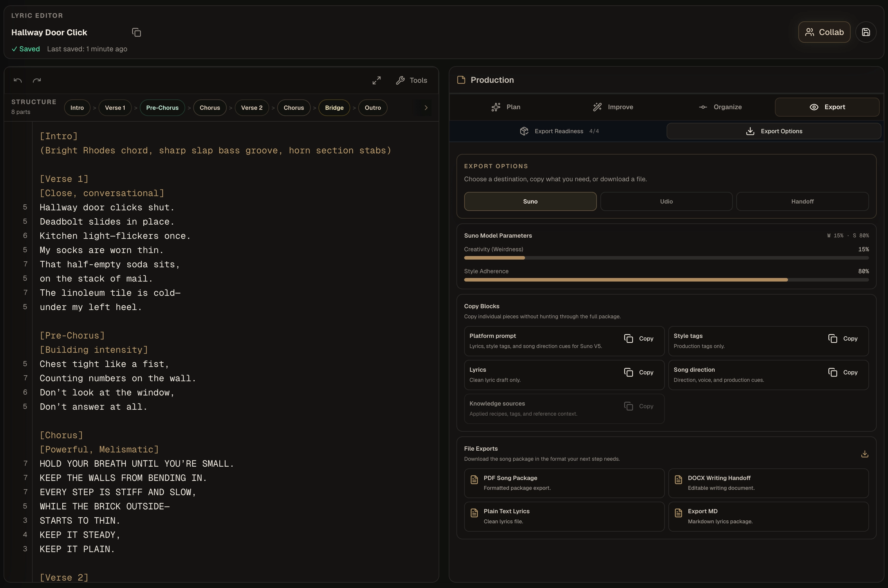
Task: Click the line 'HOLD YOUR BREATH UNTIL YOU'RE SMALL.'
Action: tap(137, 464)
